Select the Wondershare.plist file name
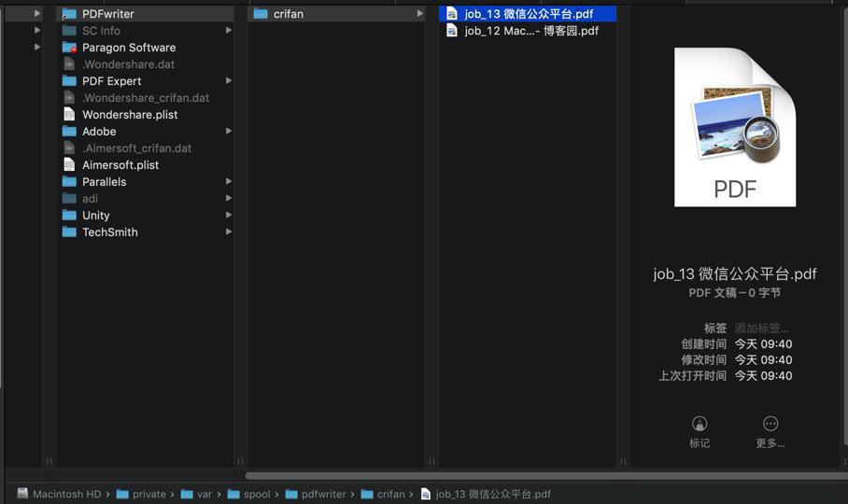The image size is (848, 504). click(130, 115)
